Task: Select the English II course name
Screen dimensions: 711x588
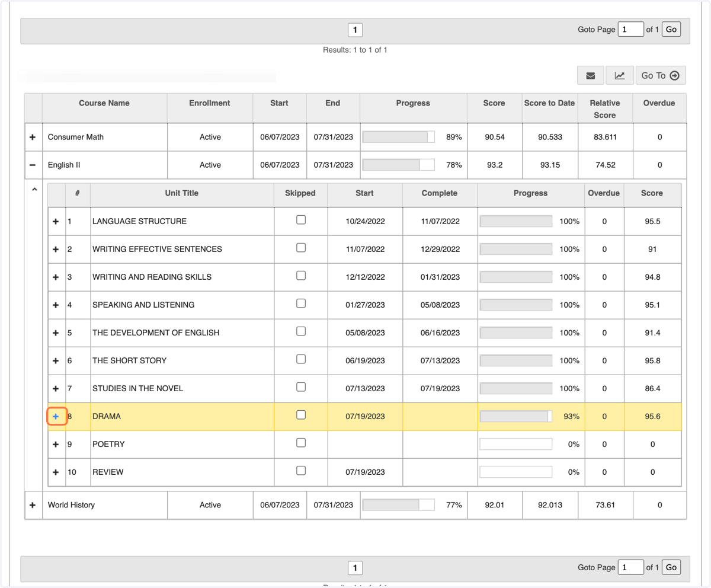Action: pos(64,165)
